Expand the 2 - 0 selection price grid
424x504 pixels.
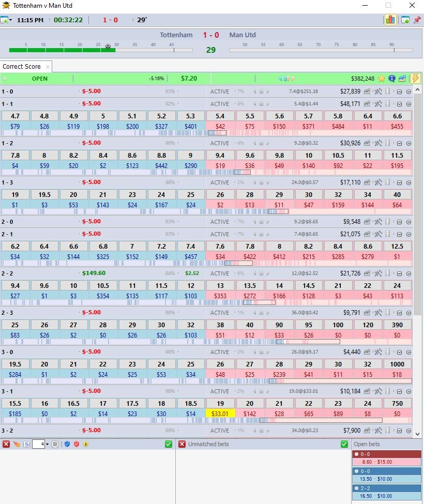coord(399,222)
